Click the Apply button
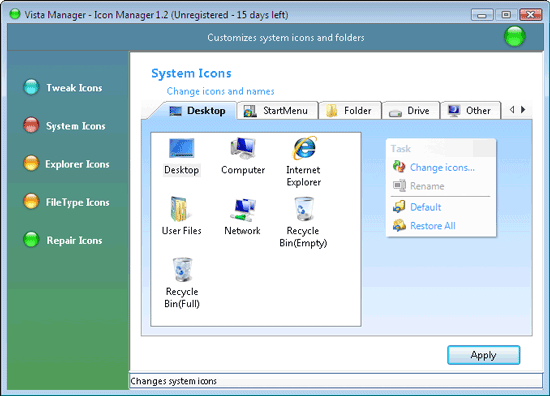550x396 pixels. 483,355
